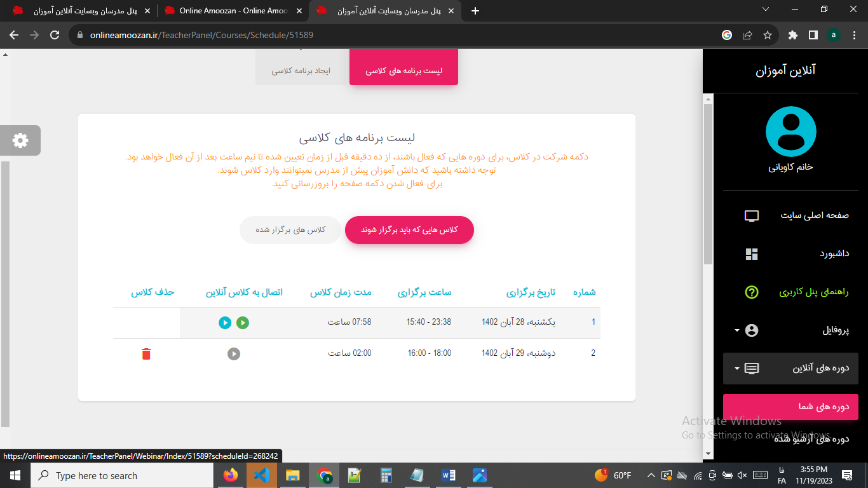Click the شماره column header
This screenshot has width=868, height=488.
[585, 292]
